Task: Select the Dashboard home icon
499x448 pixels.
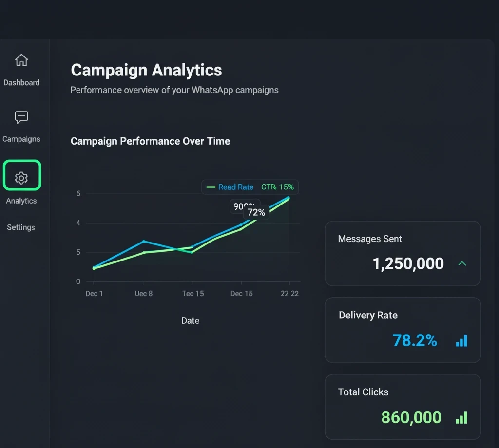Action: click(x=21, y=59)
